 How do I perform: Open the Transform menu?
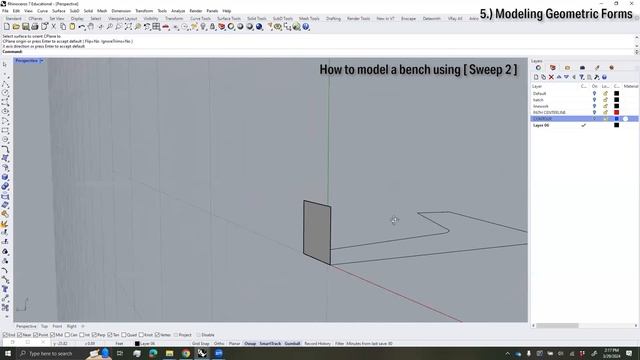pos(144,11)
